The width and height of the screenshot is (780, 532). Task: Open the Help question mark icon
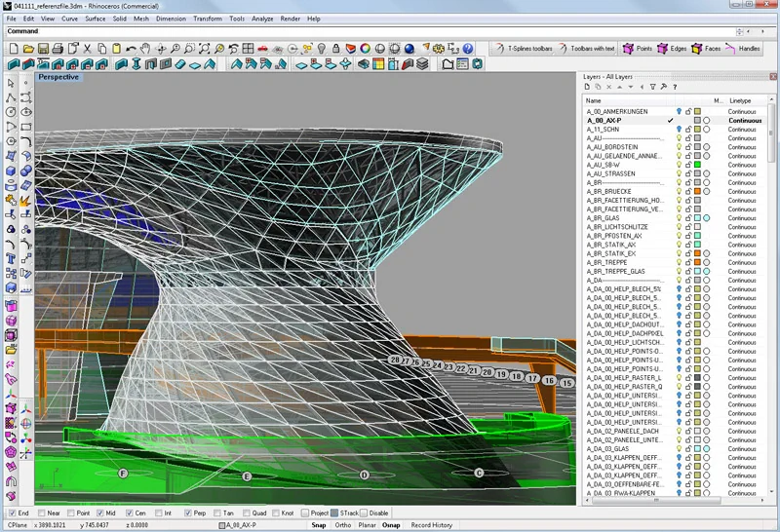coord(468,48)
